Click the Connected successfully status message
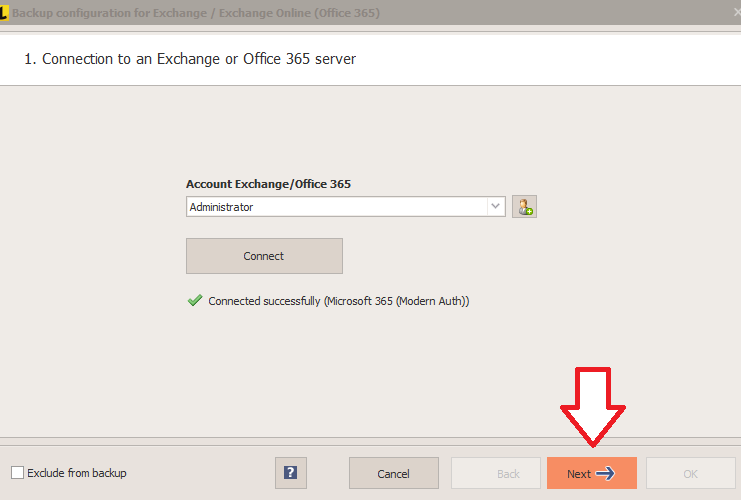Viewport: 741px width, 501px height. [338, 301]
